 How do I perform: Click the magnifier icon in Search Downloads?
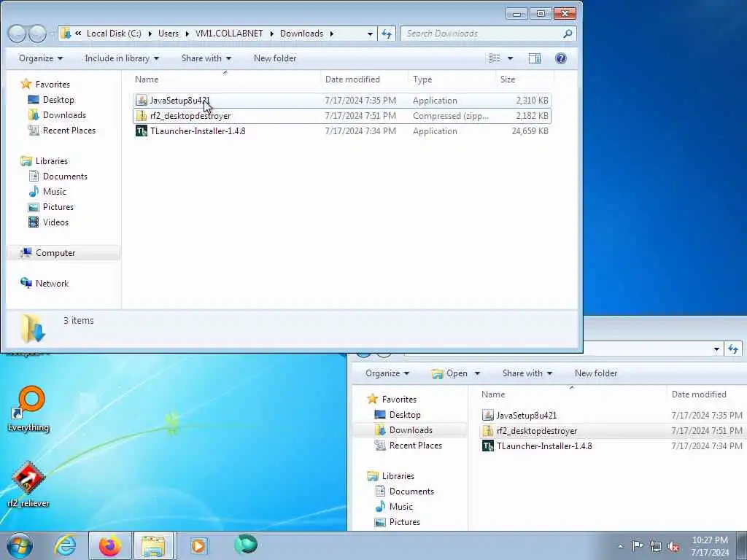tap(568, 34)
